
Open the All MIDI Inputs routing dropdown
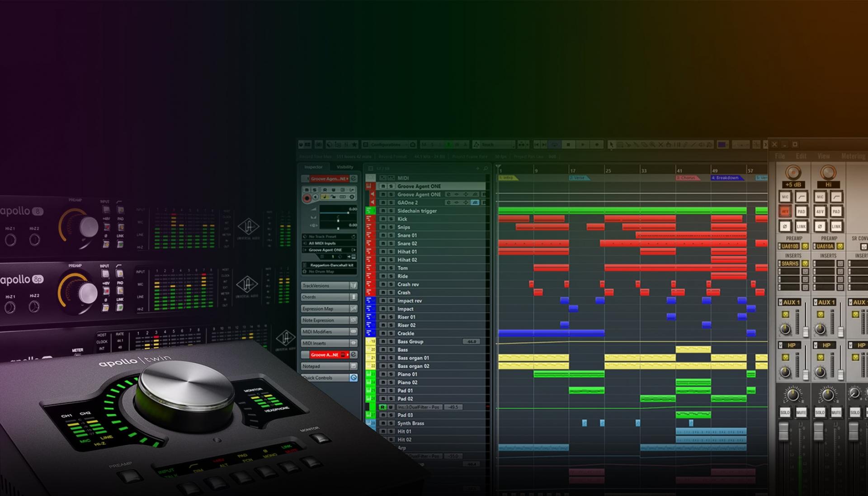tap(329, 243)
